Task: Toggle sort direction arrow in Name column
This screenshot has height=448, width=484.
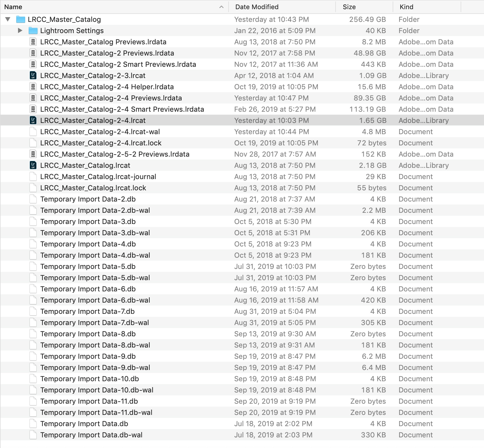Action: tap(221, 7)
